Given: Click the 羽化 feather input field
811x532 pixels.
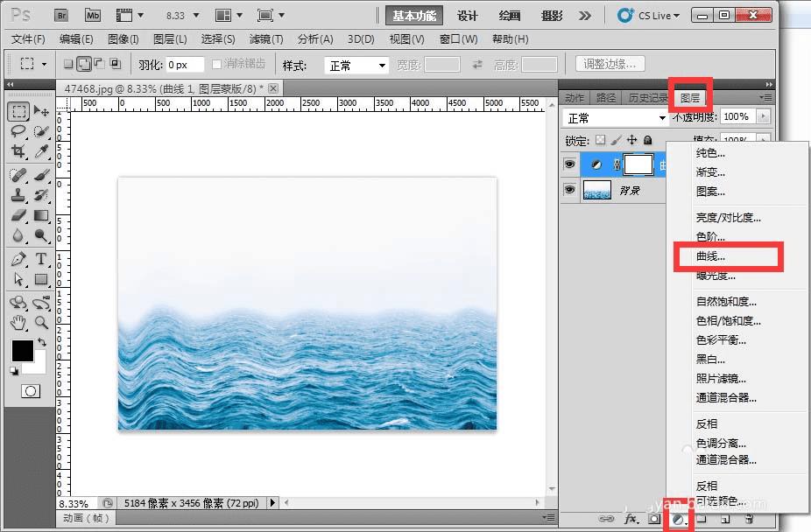Looking at the screenshot, I should pos(185,65).
